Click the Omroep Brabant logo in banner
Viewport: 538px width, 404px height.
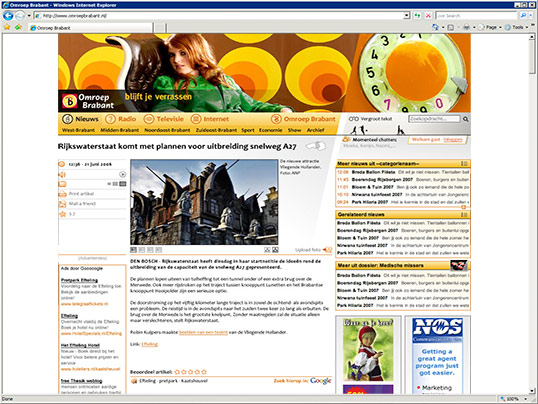coord(88,101)
